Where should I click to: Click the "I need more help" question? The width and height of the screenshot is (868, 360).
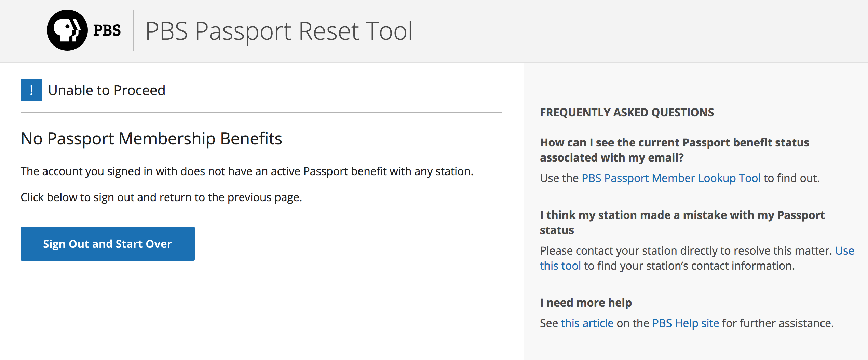586,303
